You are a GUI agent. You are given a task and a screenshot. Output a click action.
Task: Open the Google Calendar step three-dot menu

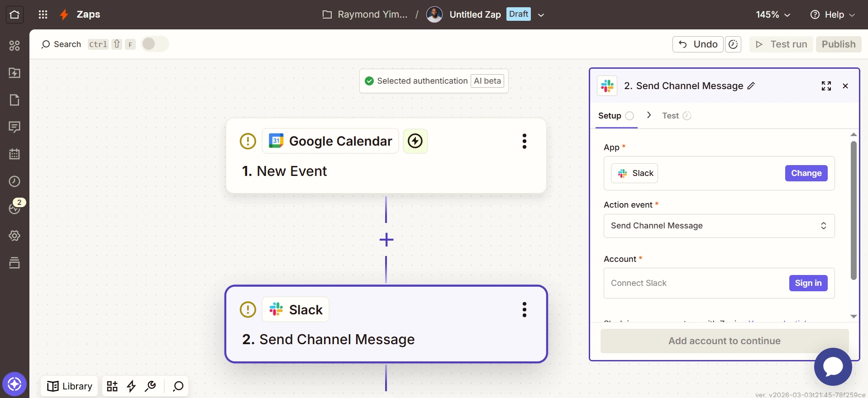tap(524, 141)
